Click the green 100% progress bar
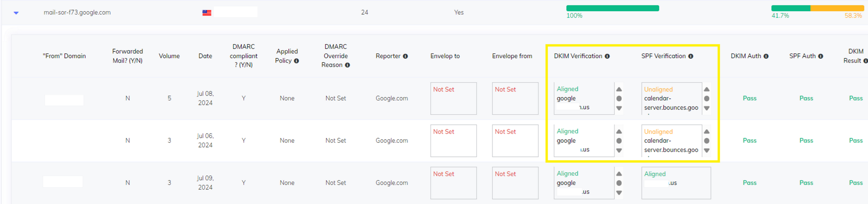The image size is (868, 204). point(612,8)
